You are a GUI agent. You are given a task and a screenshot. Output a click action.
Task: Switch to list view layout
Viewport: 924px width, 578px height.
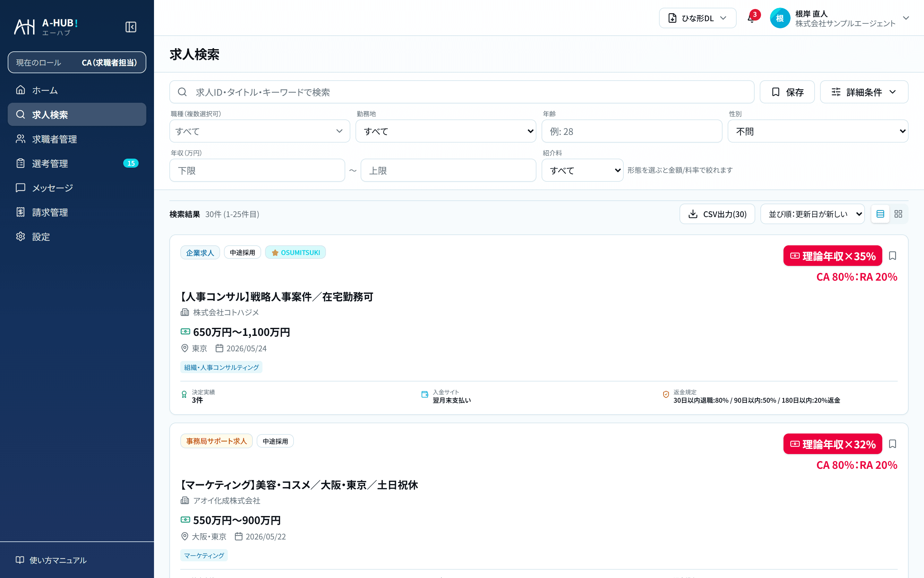(880, 214)
